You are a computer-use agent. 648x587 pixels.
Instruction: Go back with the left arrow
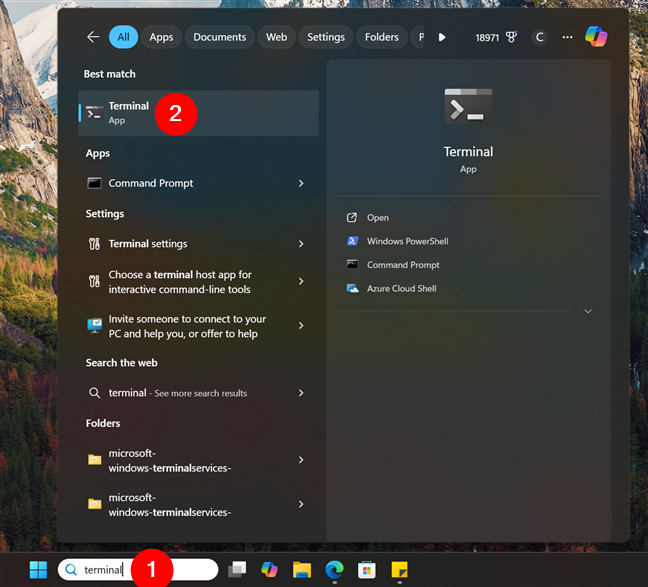pos(93,37)
